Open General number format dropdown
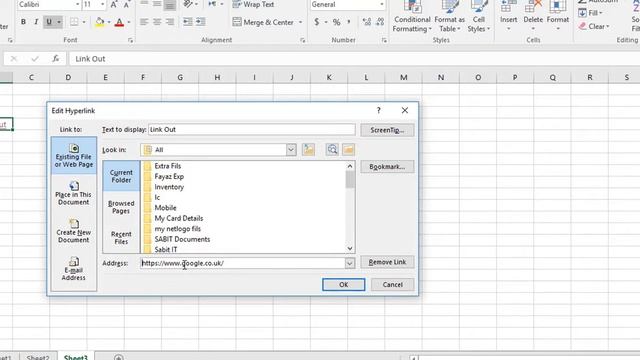 point(382,4)
